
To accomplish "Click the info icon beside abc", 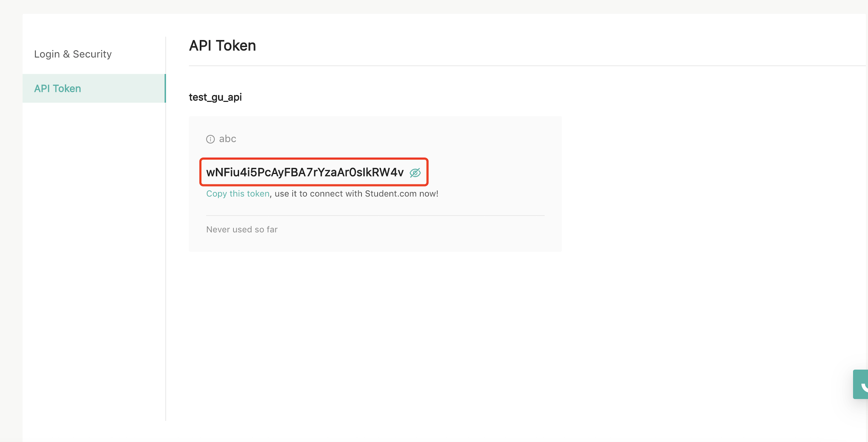I will 210,139.
